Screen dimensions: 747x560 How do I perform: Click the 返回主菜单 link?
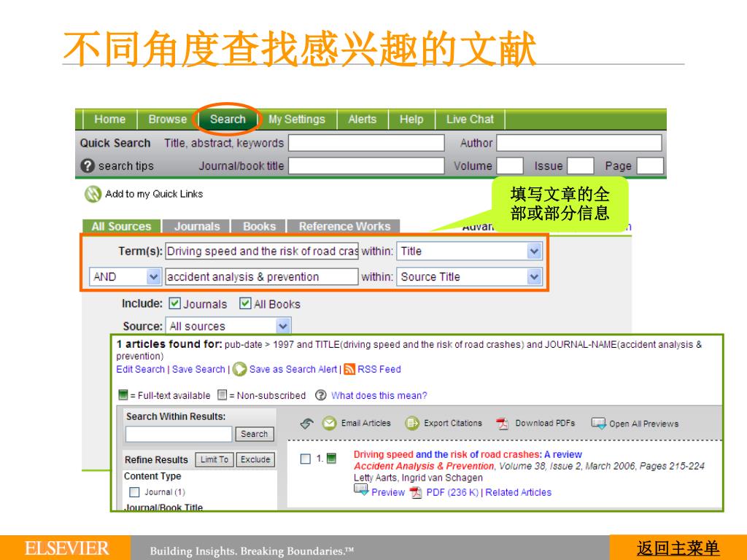point(678,548)
